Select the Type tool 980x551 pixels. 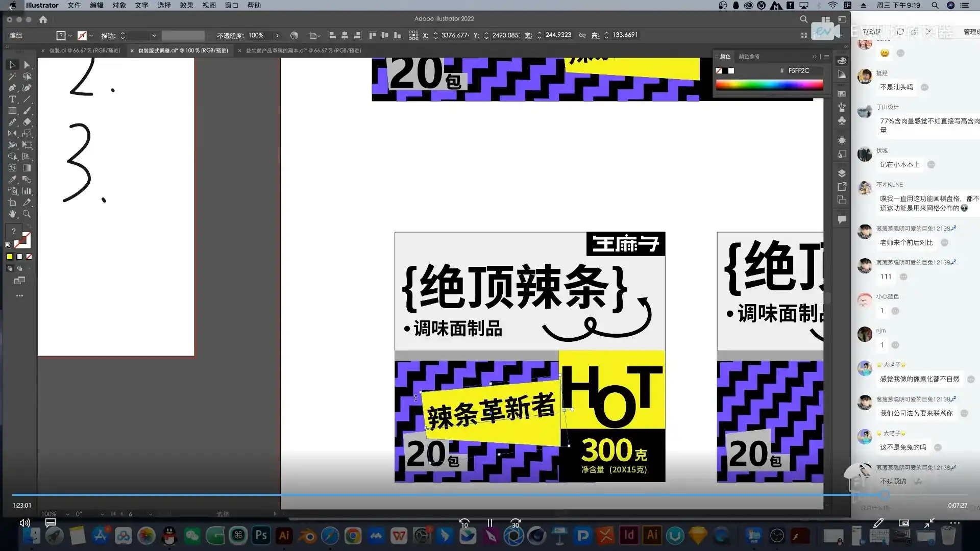12,99
